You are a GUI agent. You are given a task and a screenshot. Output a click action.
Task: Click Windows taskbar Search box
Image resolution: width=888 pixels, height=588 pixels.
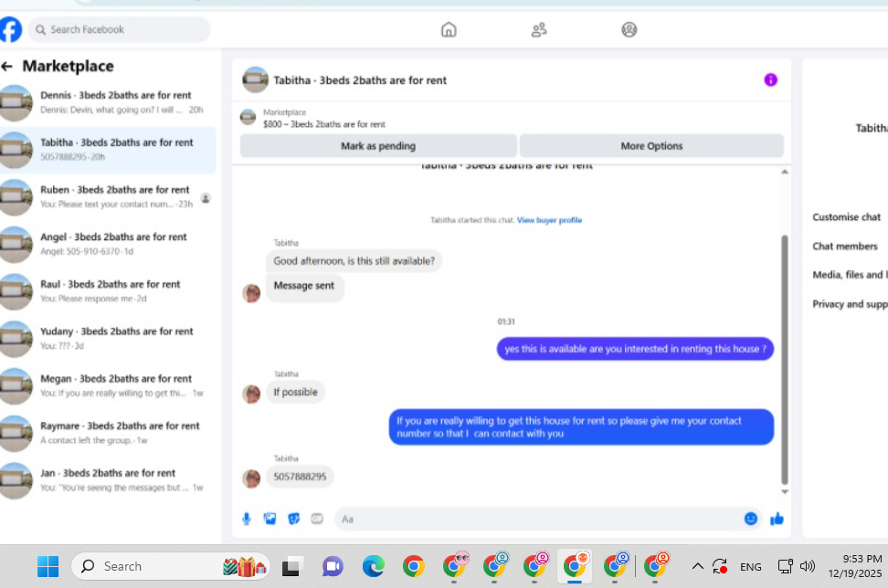[170, 566]
